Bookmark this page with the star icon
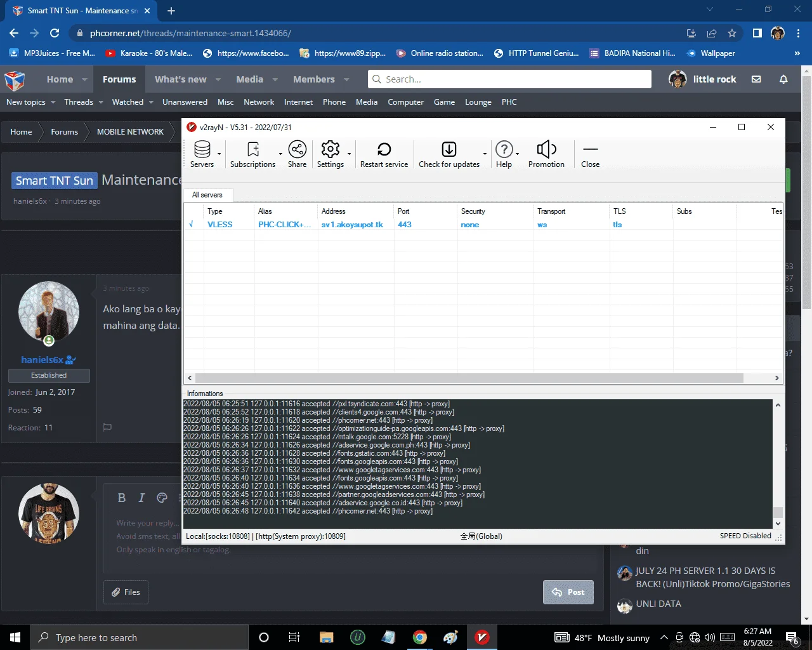Image resolution: width=812 pixels, height=650 pixels. [732, 33]
